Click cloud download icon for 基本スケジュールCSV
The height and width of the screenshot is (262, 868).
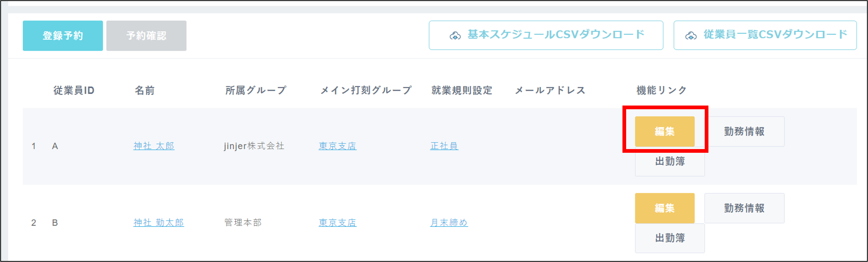click(455, 35)
